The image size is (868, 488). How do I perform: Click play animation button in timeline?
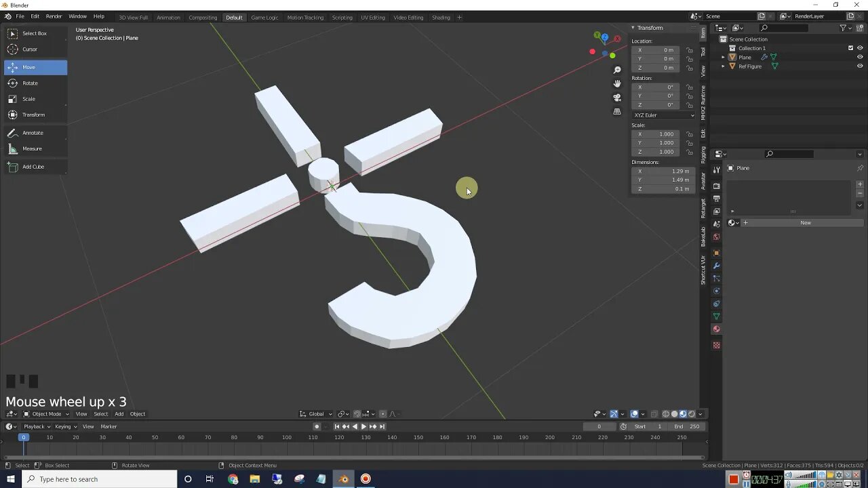[x=363, y=426]
